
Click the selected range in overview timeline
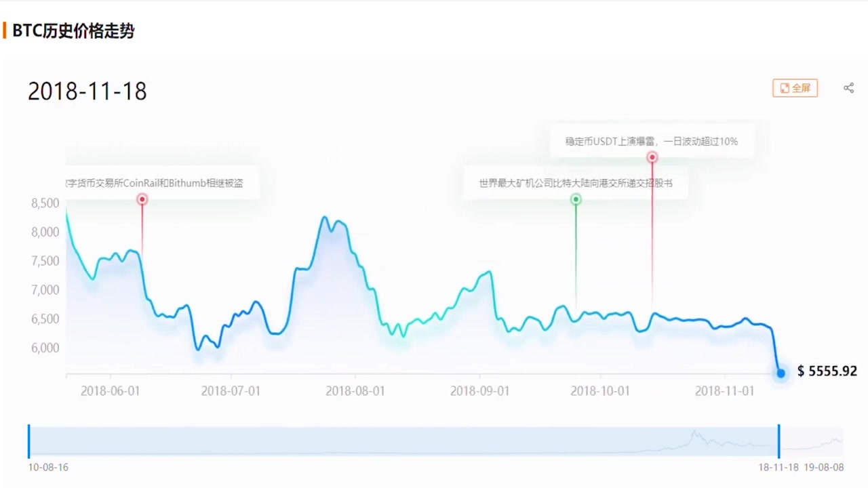click(x=403, y=441)
